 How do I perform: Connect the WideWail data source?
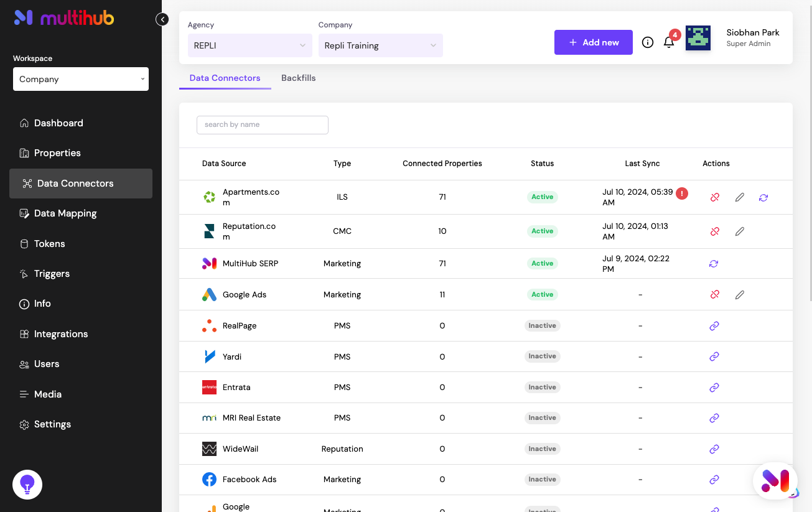[714, 449]
